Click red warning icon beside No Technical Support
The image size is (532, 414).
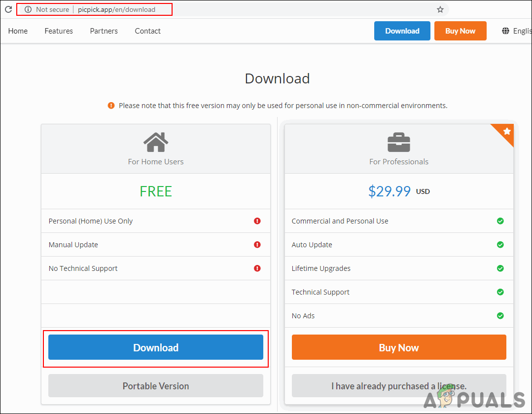[257, 268]
